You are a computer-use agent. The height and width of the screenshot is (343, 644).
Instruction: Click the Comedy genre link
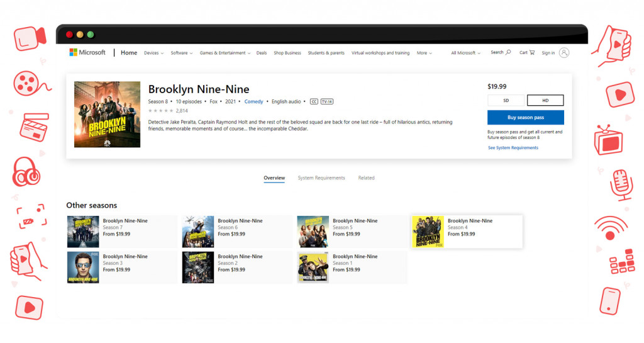[x=254, y=101]
